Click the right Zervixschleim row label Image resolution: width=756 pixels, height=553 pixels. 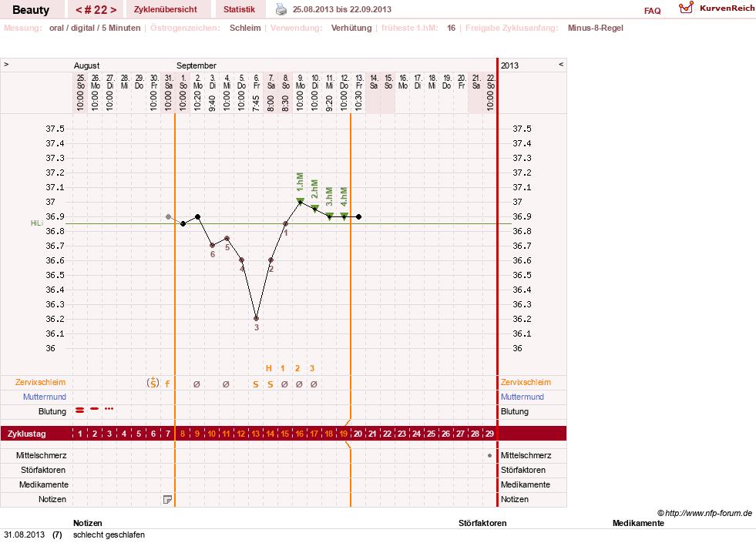tap(526, 383)
